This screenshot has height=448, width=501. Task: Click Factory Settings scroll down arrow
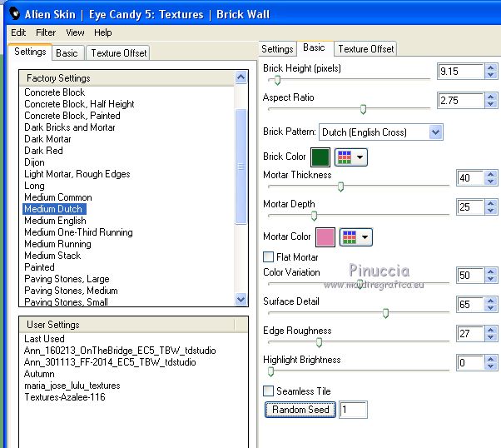[241, 299]
